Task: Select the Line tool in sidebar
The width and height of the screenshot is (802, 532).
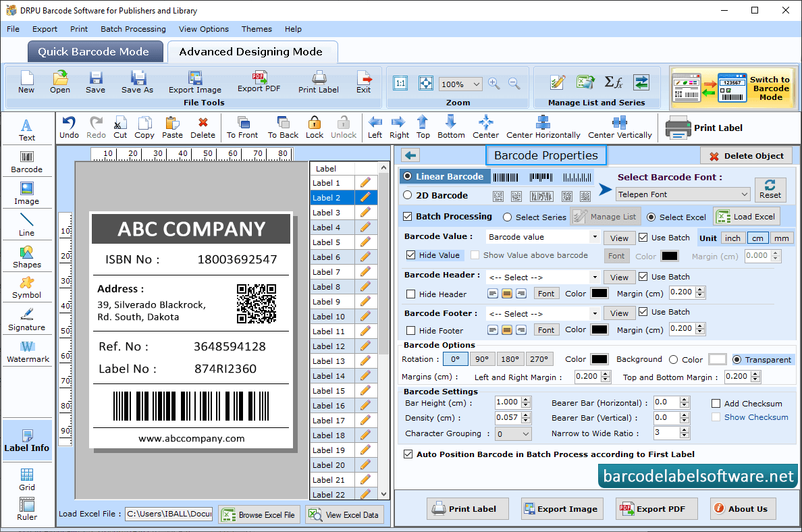Action: (x=26, y=225)
